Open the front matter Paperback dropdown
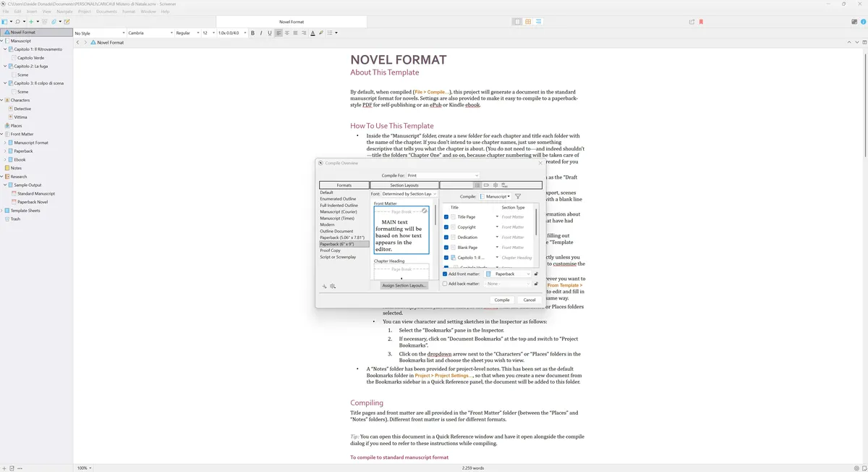868x472 pixels. click(508, 274)
